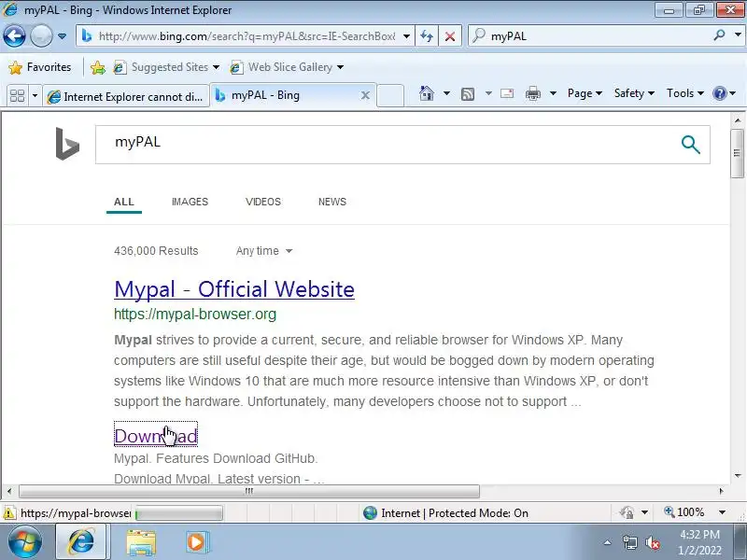
Task: Click the network status tray icon
Action: (x=629, y=542)
